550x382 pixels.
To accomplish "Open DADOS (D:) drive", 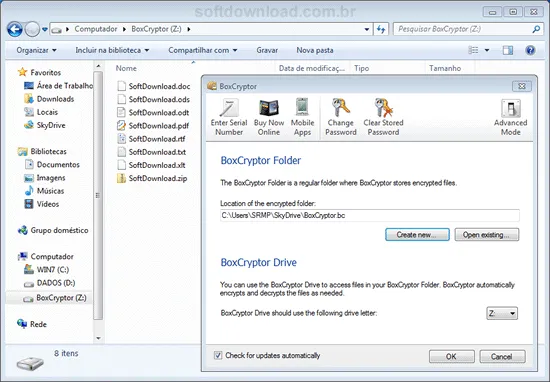I will click(x=49, y=283).
